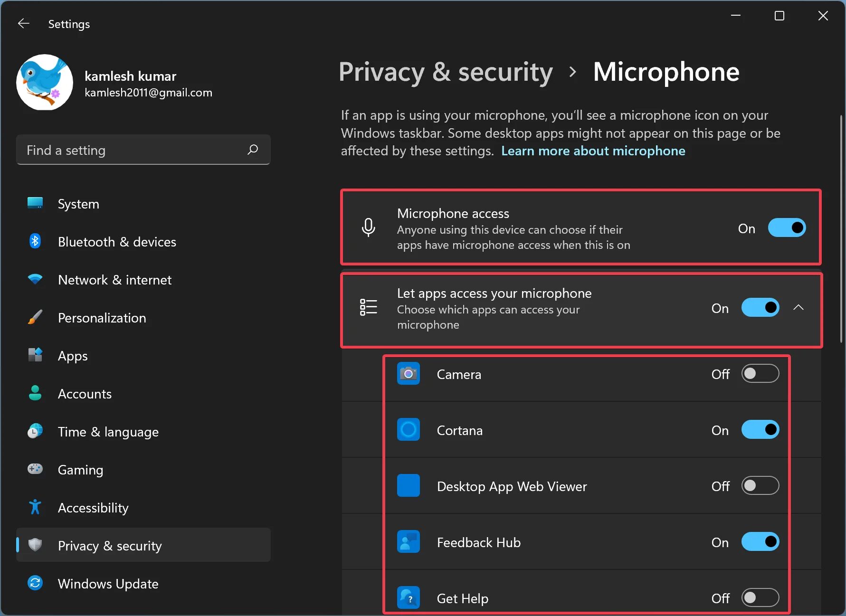The image size is (846, 616).
Task: Click the Cortana app icon
Action: coord(408,430)
